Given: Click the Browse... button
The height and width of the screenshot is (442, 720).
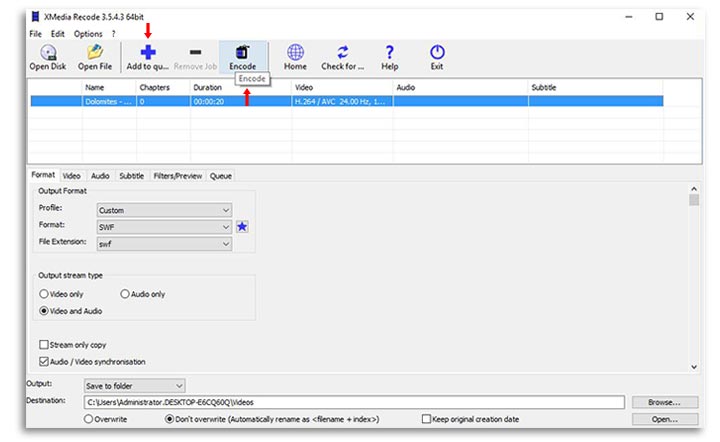Looking at the screenshot, I should click(662, 402).
